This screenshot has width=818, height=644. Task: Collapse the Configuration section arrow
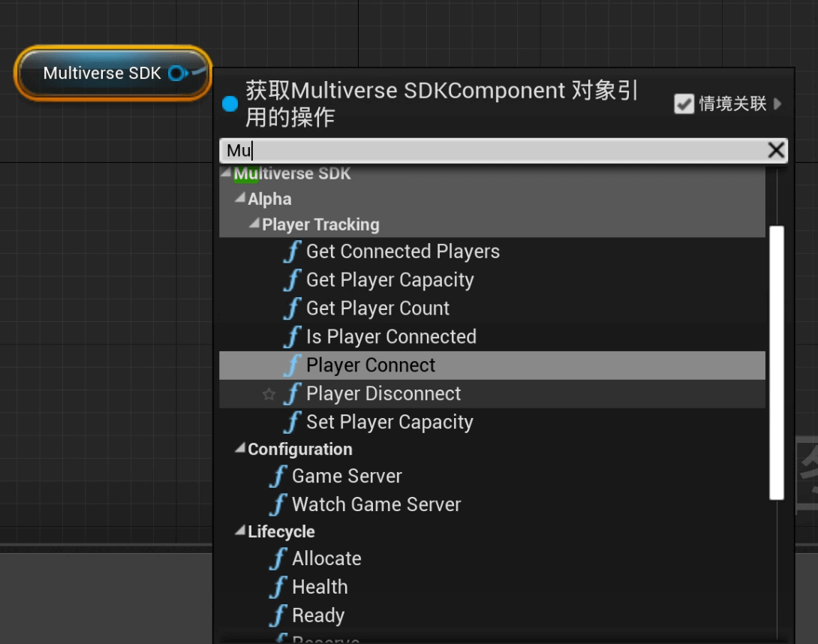(240, 449)
